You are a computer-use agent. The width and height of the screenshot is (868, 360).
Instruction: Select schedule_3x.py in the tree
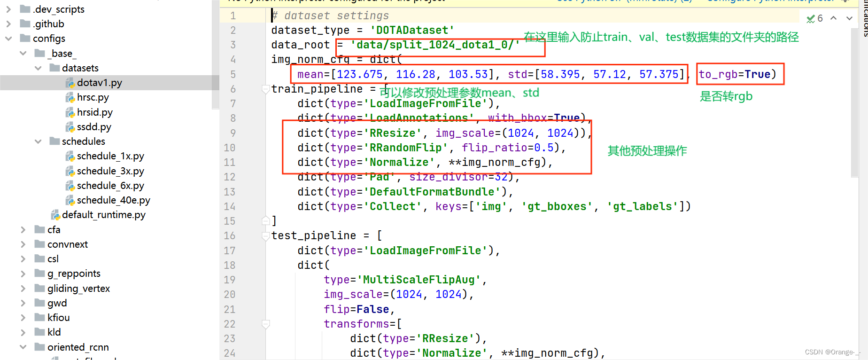(110, 171)
